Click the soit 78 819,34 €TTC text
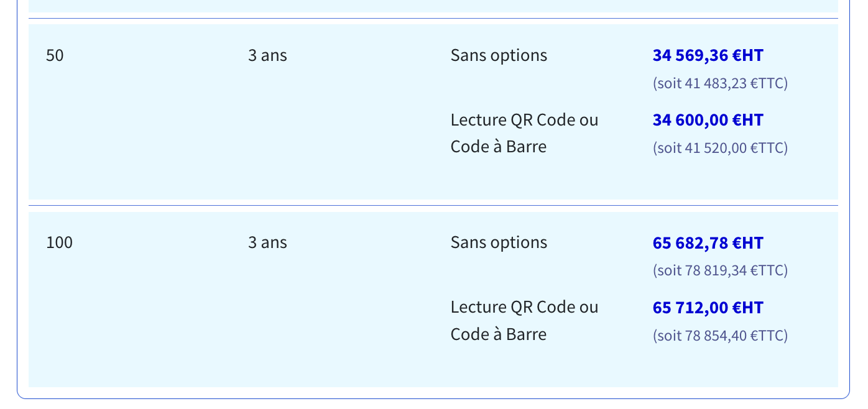 720,270
